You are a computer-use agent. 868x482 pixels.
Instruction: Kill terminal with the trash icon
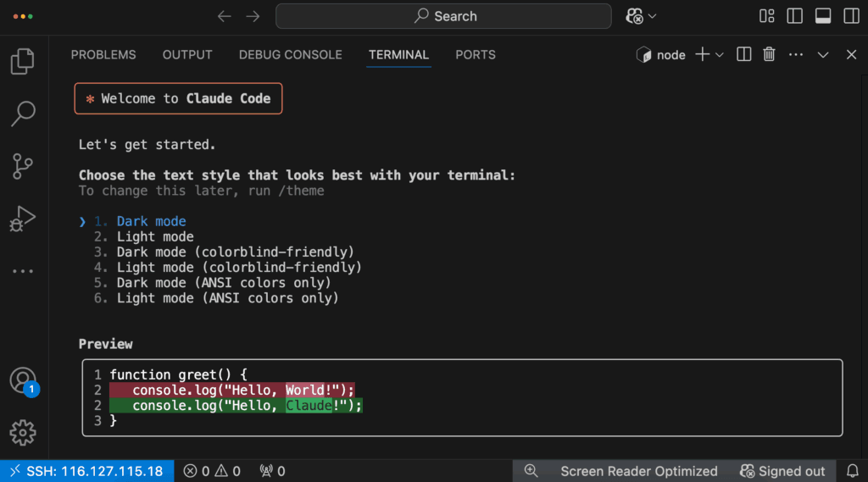pos(769,54)
